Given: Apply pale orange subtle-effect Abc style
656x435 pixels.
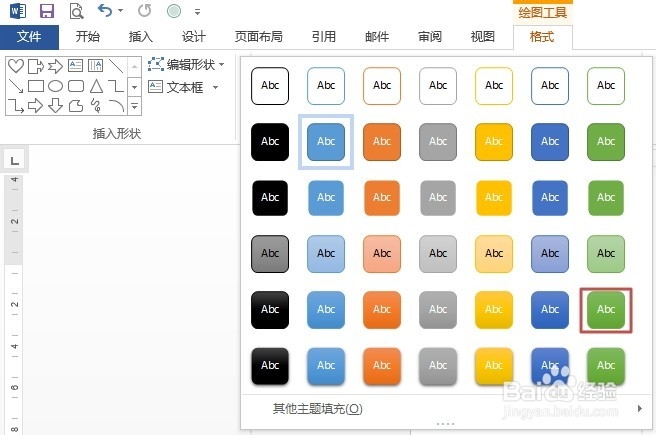Looking at the screenshot, I should coord(382,254).
